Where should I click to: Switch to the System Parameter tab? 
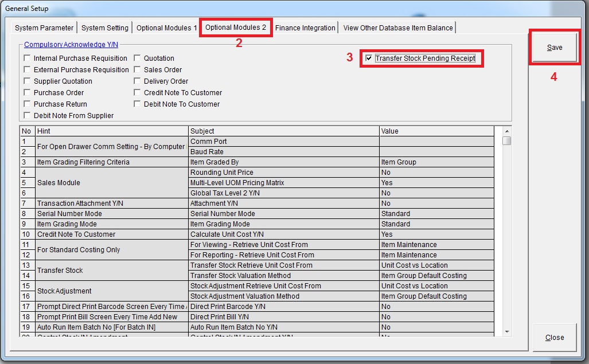(44, 28)
